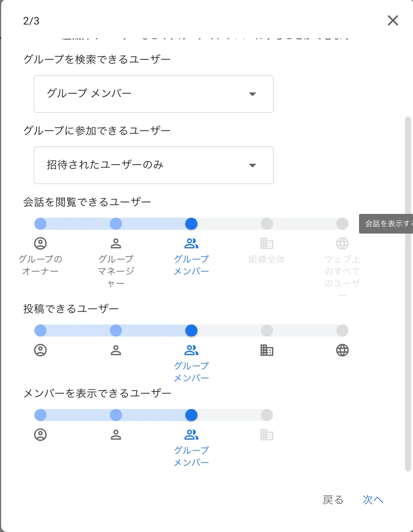Viewport: 413px width, 532px height.
Task: Set 投稿できるユーザー slider to web globe dot
Action: (x=342, y=331)
